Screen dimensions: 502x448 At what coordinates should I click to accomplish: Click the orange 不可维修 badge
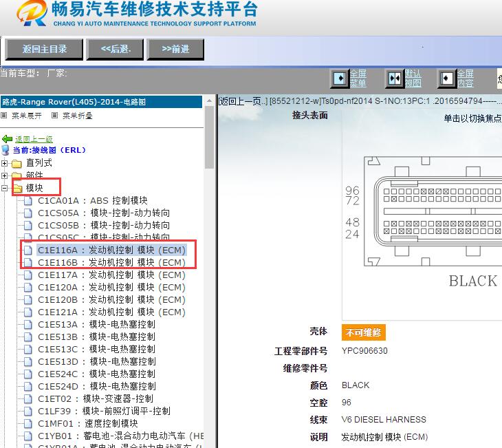click(363, 332)
